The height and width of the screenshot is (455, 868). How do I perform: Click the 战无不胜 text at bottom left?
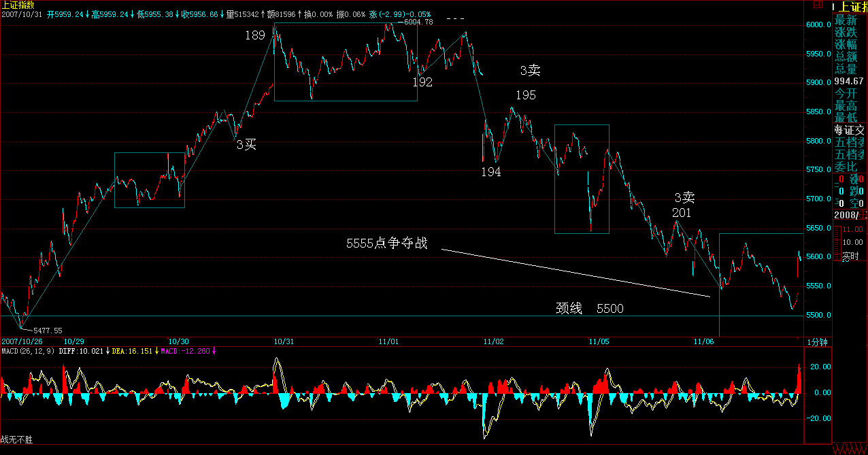pyautogui.click(x=16, y=440)
